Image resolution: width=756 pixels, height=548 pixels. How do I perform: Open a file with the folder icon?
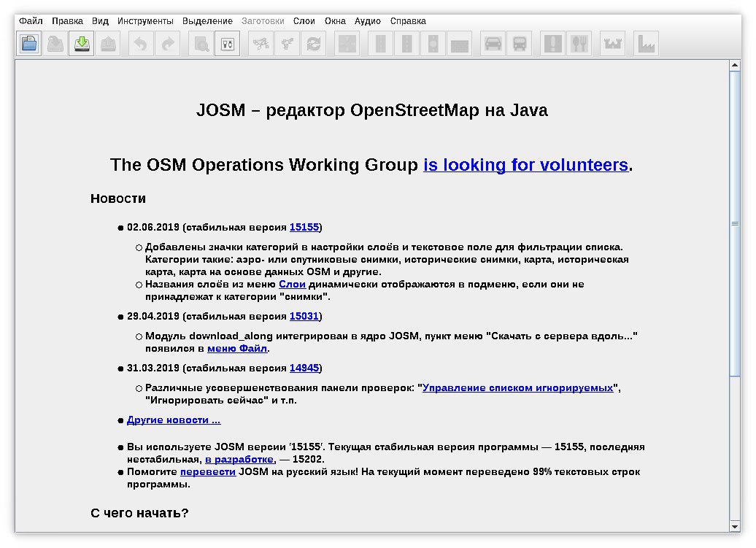(x=29, y=44)
